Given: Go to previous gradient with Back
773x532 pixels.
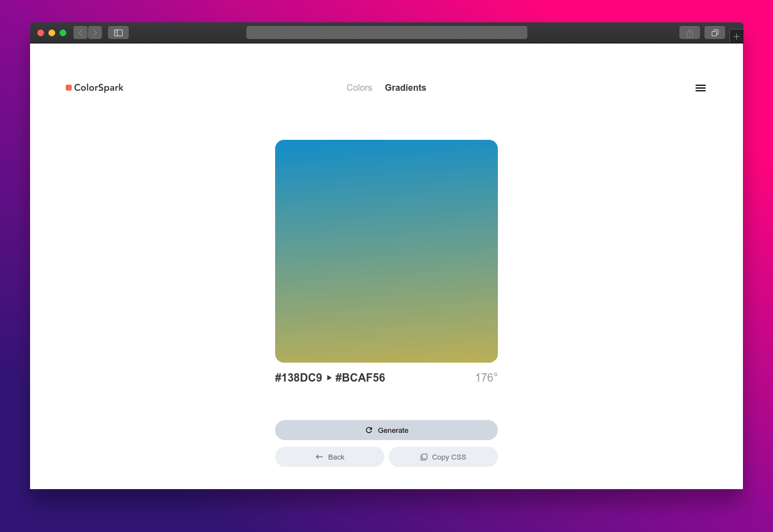Looking at the screenshot, I should point(330,457).
